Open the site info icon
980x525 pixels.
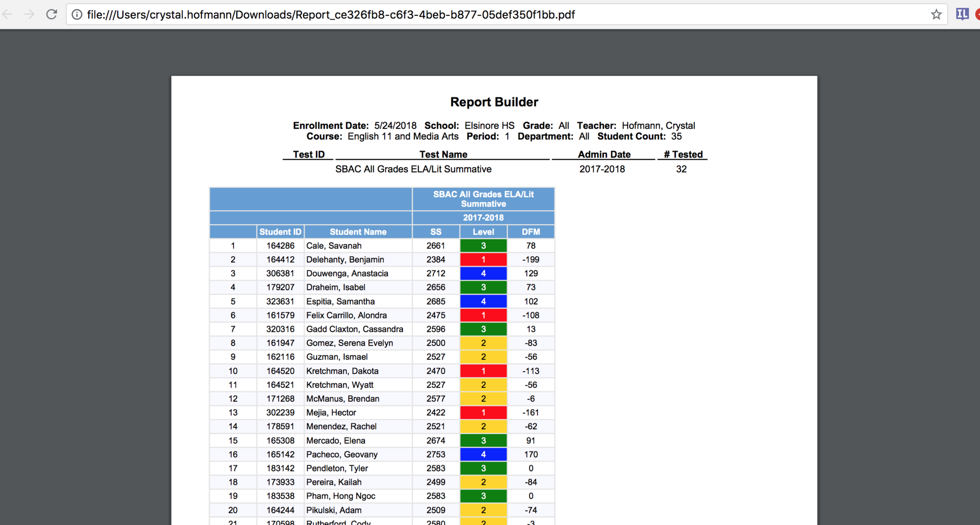77,15
